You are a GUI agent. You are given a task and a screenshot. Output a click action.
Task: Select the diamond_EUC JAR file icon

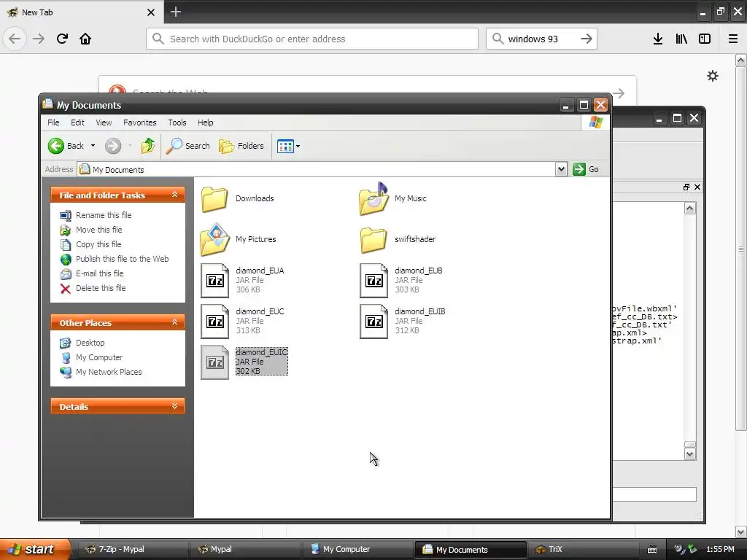(x=215, y=322)
